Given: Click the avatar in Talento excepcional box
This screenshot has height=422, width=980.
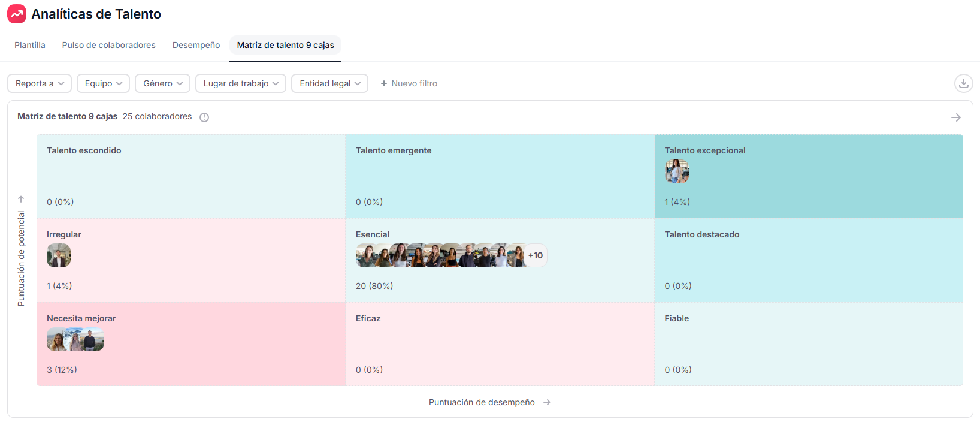Looking at the screenshot, I should pyautogui.click(x=676, y=171).
